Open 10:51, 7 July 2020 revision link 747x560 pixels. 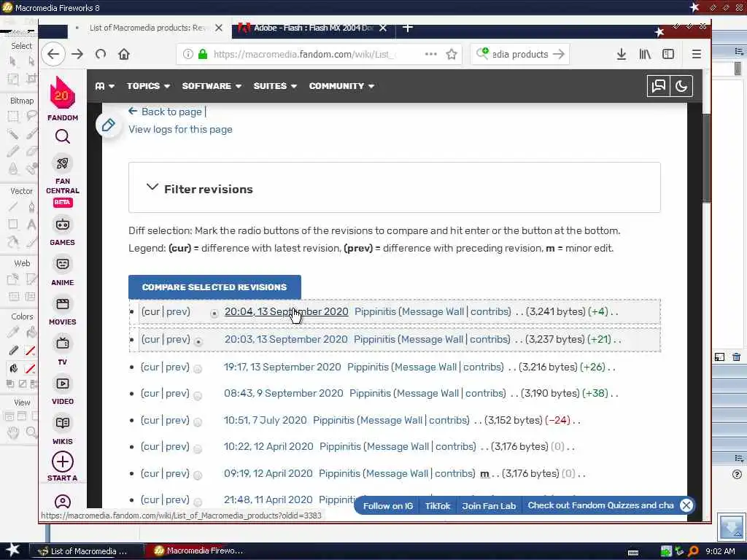(x=266, y=420)
